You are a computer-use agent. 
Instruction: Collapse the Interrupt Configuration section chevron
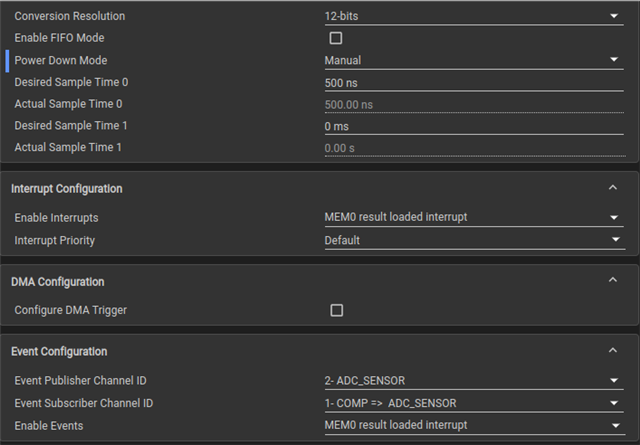click(x=613, y=188)
